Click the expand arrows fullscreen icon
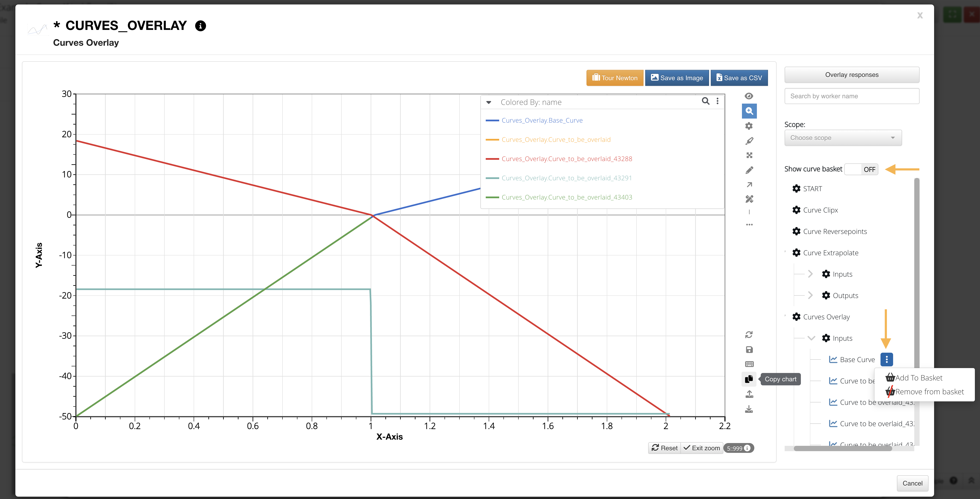The width and height of the screenshot is (980, 499). 749,155
